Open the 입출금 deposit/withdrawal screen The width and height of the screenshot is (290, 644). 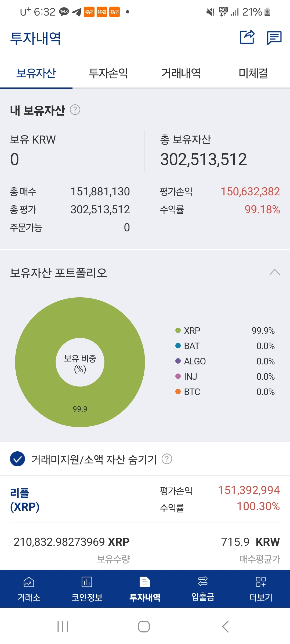point(203,589)
